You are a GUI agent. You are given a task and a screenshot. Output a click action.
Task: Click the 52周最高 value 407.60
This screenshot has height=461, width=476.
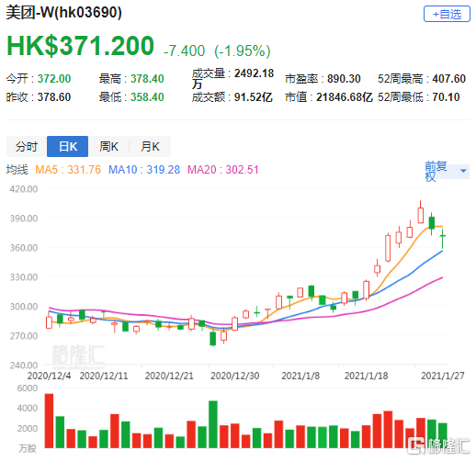pyautogui.click(x=448, y=79)
